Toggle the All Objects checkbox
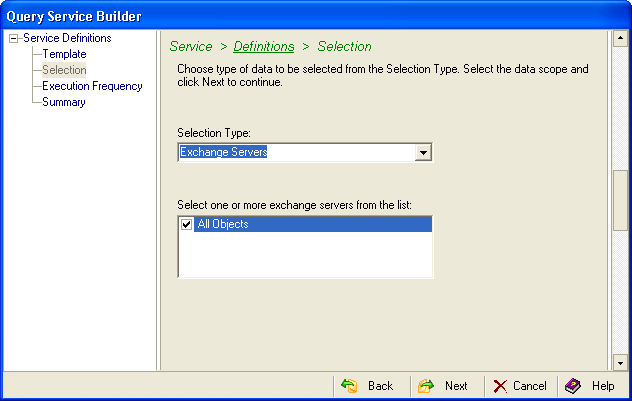This screenshot has height=401, width=632. (x=186, y=224)
